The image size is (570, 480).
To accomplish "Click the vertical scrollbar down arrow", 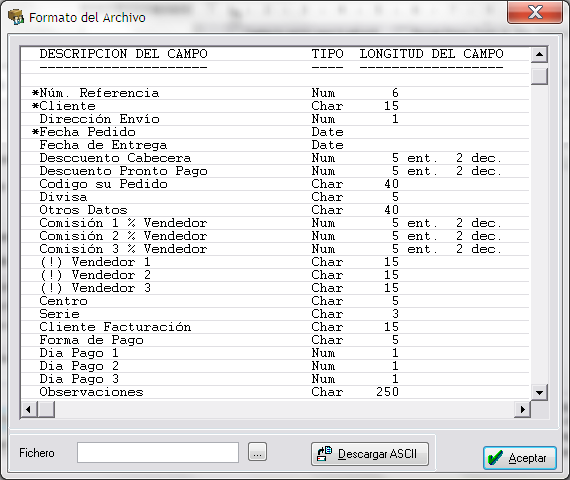I will [x=539, y=392].
